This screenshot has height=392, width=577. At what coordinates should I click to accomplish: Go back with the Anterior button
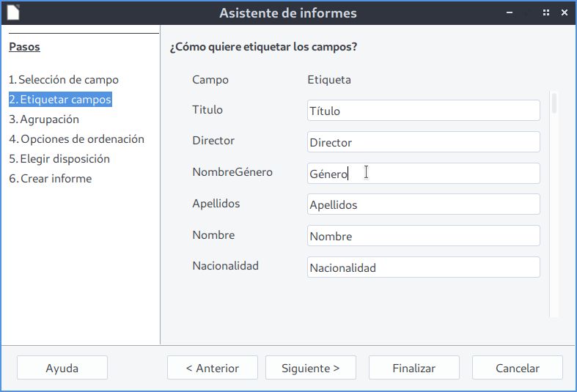pos(213,368)
